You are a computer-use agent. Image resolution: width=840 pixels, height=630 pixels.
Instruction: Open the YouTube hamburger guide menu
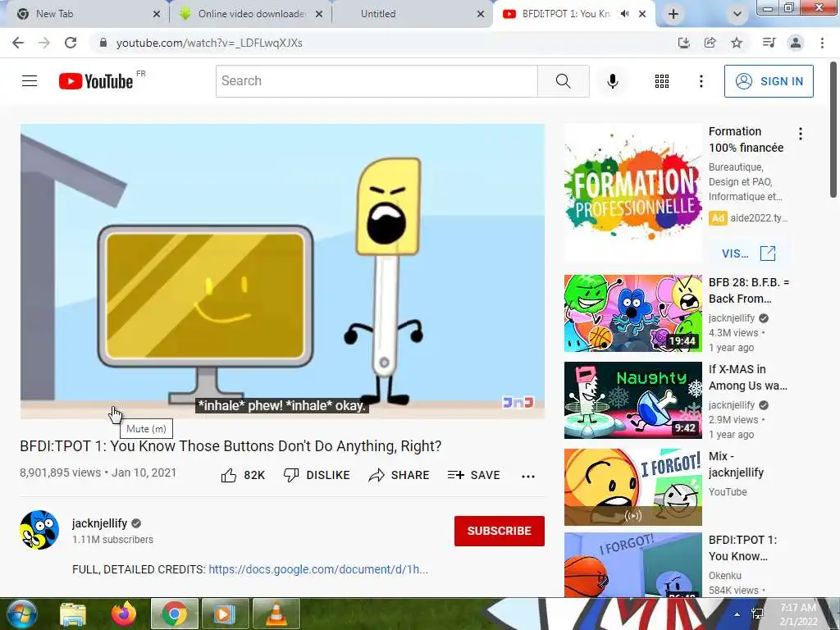click(30, 81)
